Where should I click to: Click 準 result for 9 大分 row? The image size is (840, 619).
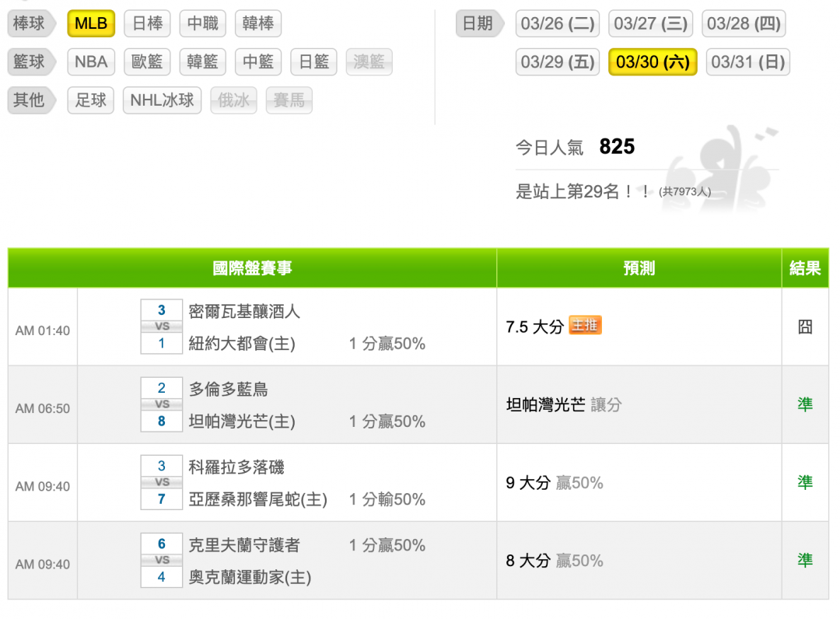(x=805, y=482)
